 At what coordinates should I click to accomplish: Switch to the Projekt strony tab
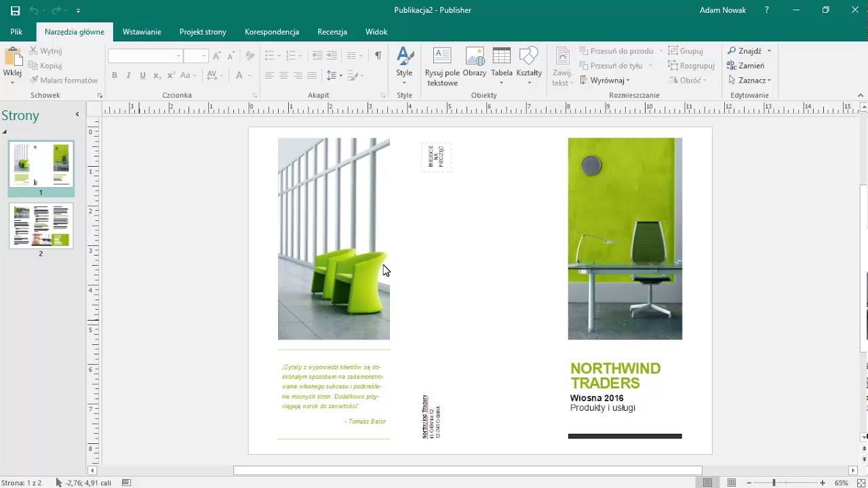click(x=203, y=32)
